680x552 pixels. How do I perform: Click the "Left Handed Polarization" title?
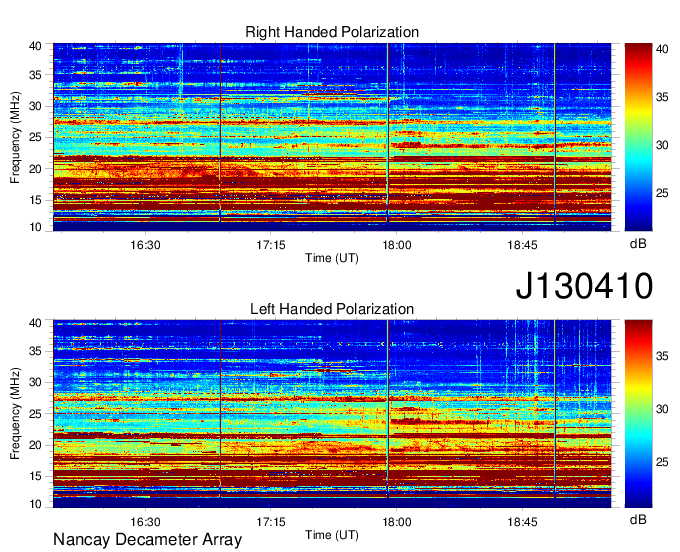pos(332,309)
